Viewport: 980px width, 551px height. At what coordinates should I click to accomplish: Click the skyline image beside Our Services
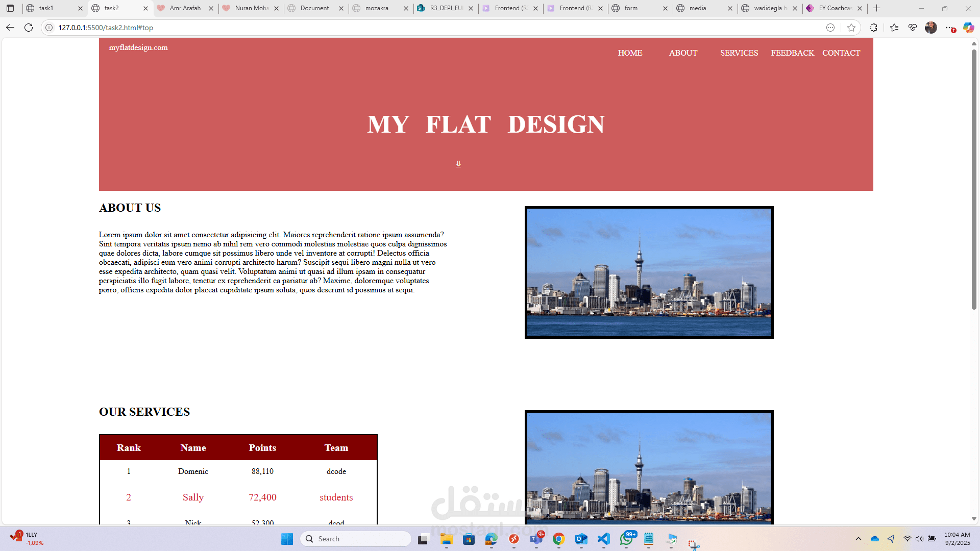tap(649, 467)
